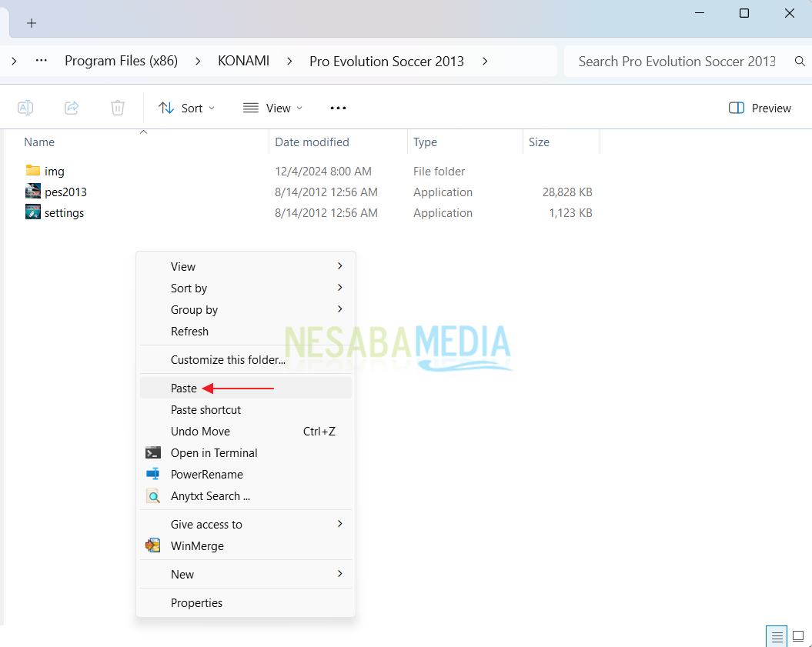Open the Give access to submenu
Image resolution: width=812 pixels, height=647 pixels.
tap(246, 525)
